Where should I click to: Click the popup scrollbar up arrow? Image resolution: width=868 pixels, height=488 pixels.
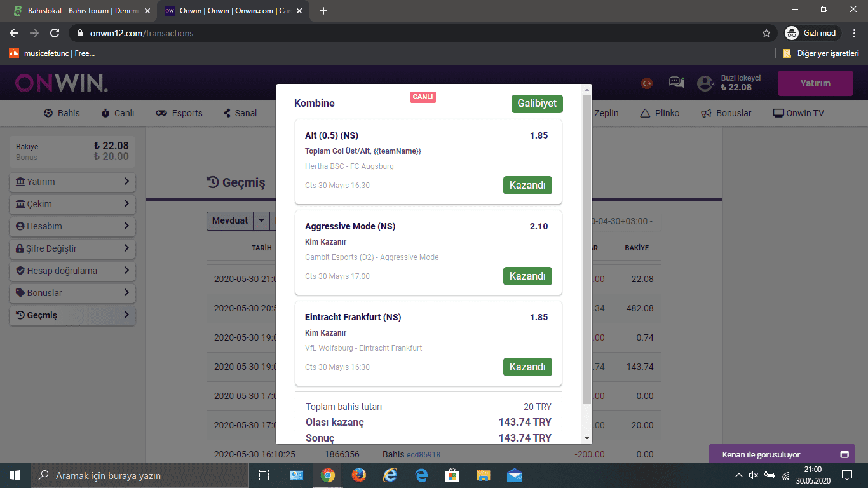pyautogui.click(x=587, y=90)
